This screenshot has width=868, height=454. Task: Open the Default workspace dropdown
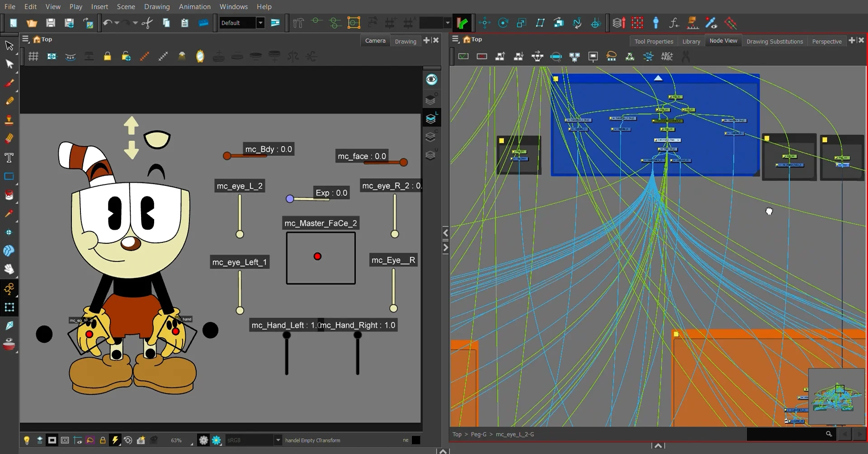260,23
